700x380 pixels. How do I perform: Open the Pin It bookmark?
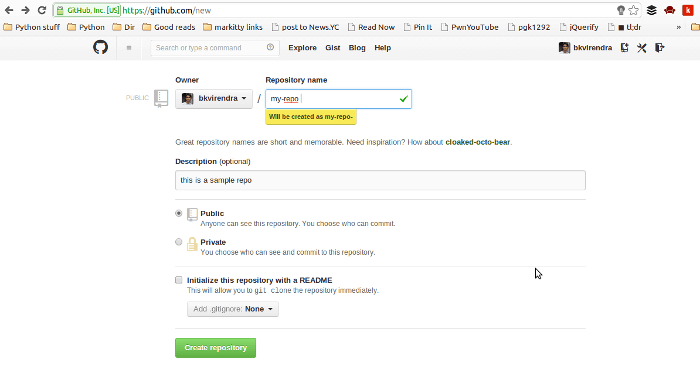click(x=418, y=27)
